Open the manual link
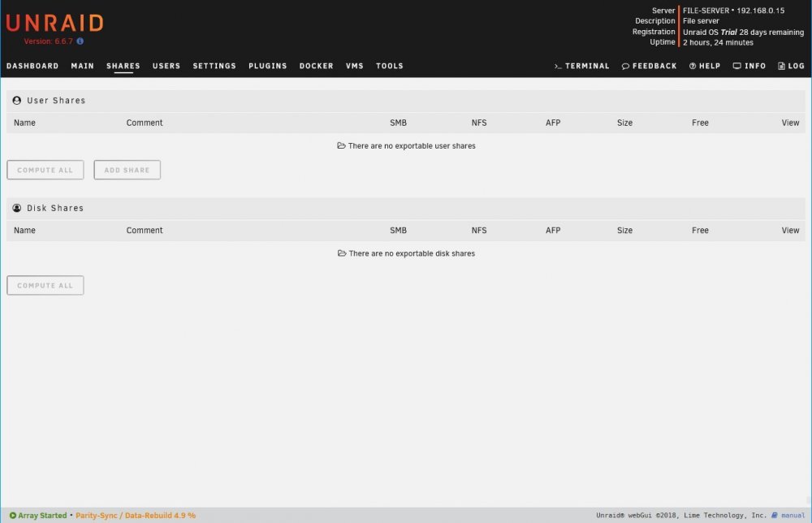812x523 pixels. coord(793,515)
